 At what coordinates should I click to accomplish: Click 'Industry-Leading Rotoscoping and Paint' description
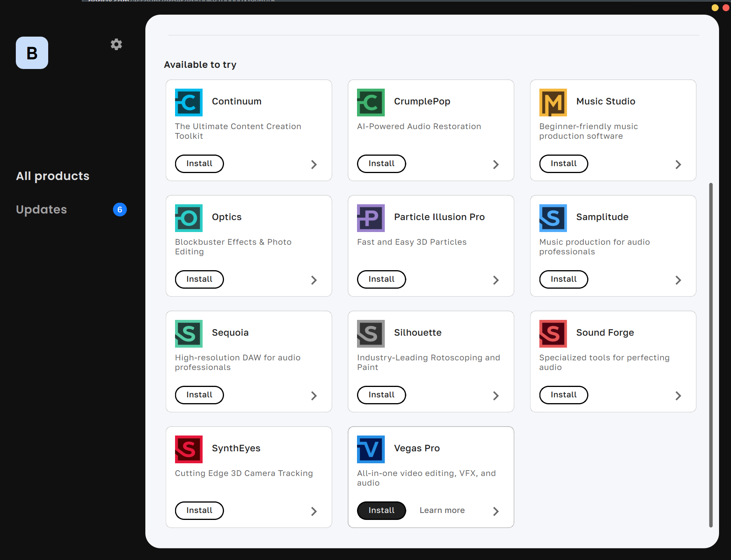click(429, 362)
